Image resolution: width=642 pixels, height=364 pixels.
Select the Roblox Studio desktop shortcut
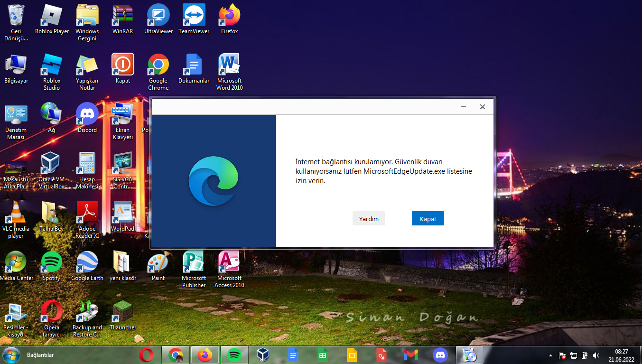pos(52,72)
